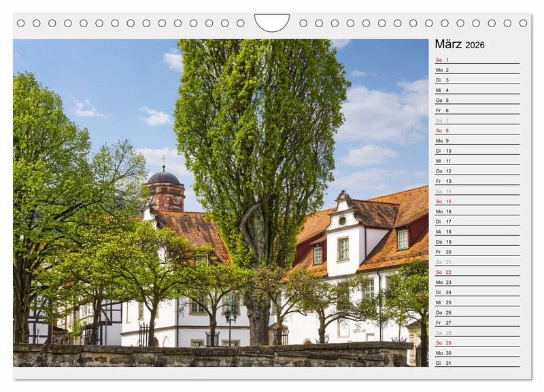The width and height of the screenshot is (544, 392).
Task: Click the first spiral binding hole on left
Action: (x=21, y=23)
